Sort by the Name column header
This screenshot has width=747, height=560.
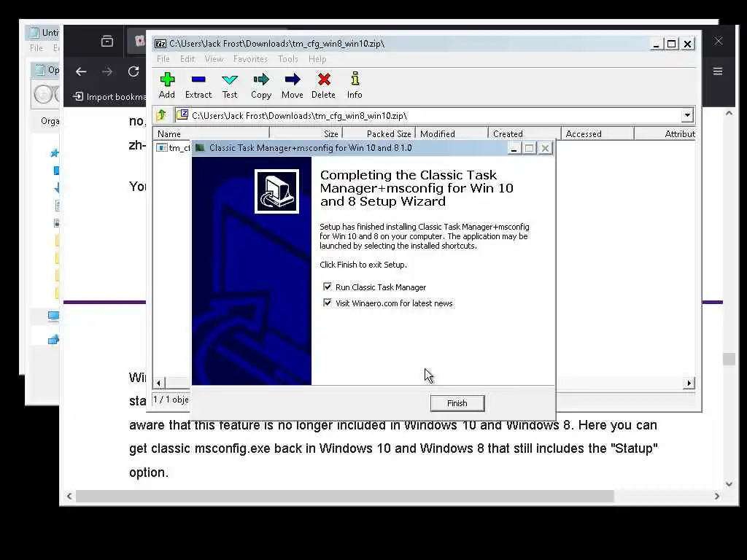click(x=211, y=134)
